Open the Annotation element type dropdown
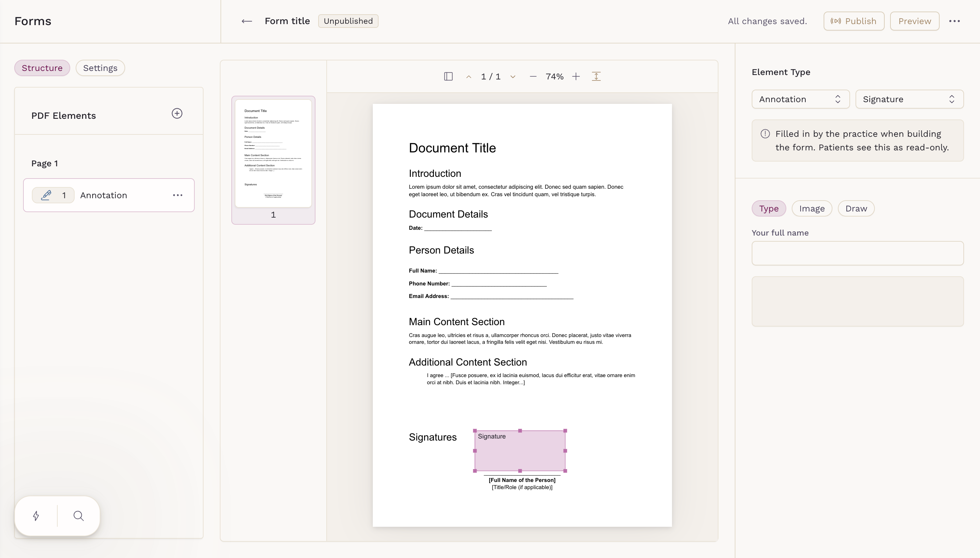 [801, 99]
